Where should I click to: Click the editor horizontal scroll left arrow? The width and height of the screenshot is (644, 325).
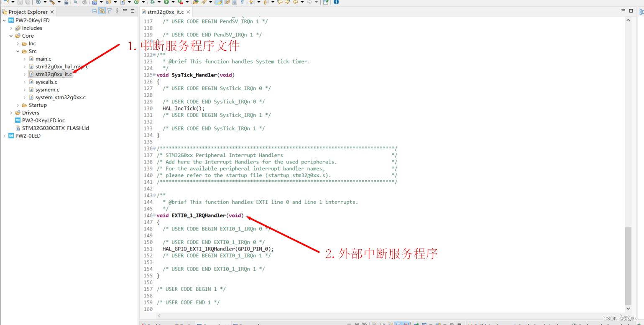point(158,315)
